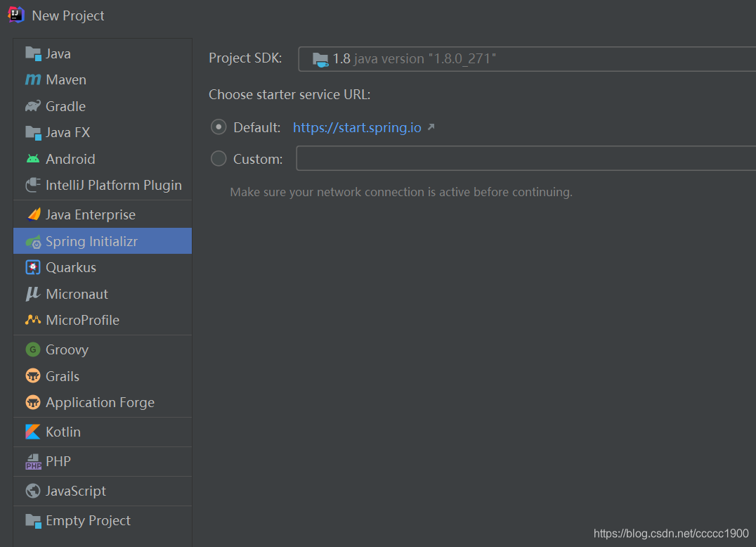Choose Spring Initializr label

coord(91,241)
